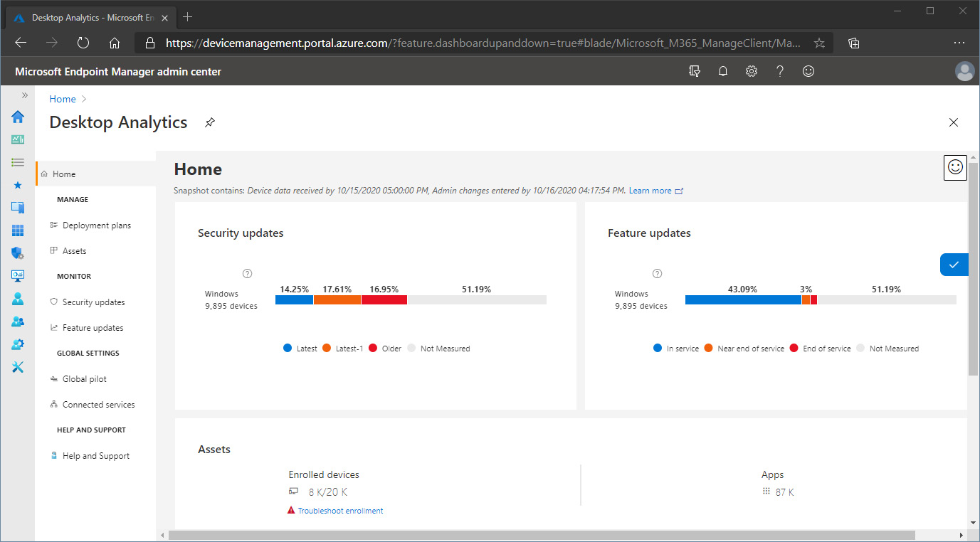The height and width of the screenshot is (542, 980).
Task: Click blue Latest 14.25% bar segment
Action: click(294, 299)
